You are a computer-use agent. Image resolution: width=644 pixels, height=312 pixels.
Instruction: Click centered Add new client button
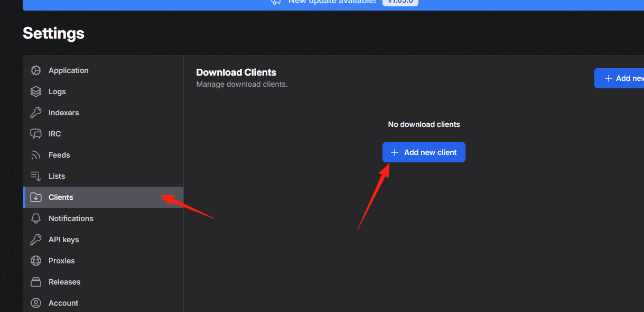click(424, 152)
